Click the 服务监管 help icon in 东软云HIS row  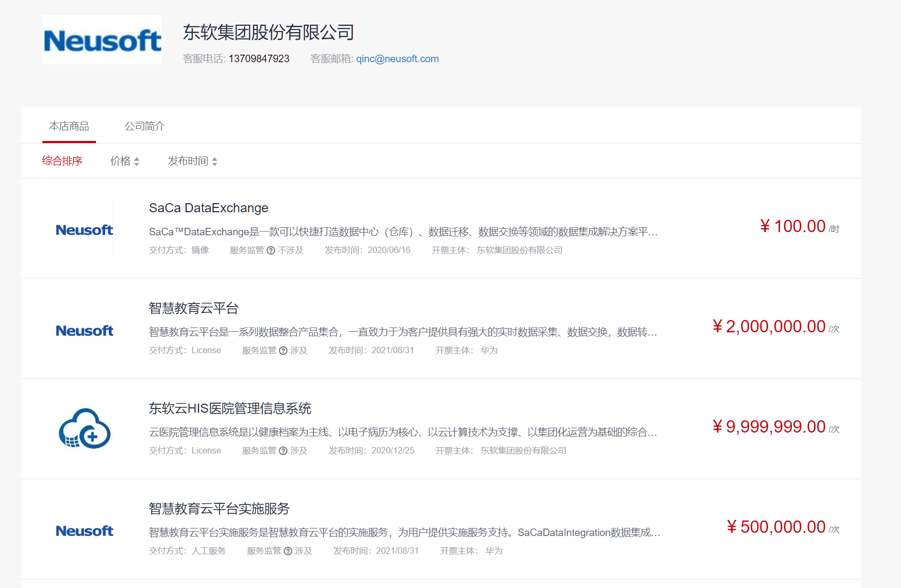point(283,451)
